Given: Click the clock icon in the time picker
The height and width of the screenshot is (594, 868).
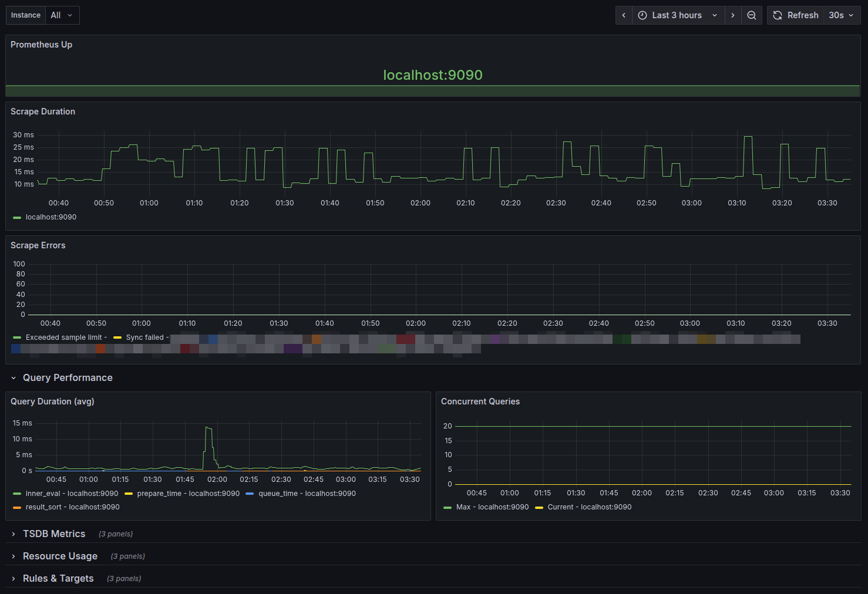Looking at the screenshot, I should tap(642, 15).
